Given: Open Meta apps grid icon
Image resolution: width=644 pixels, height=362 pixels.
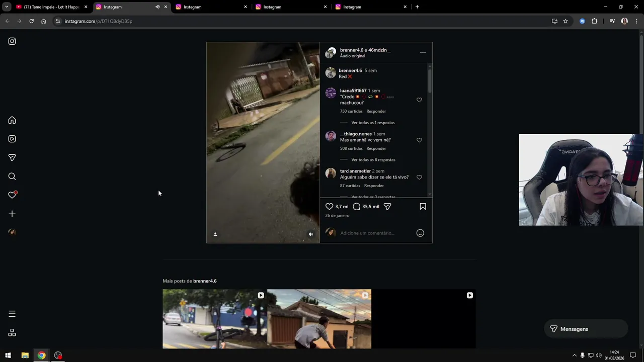Looking at the screenshot, I should click(12, 333).
